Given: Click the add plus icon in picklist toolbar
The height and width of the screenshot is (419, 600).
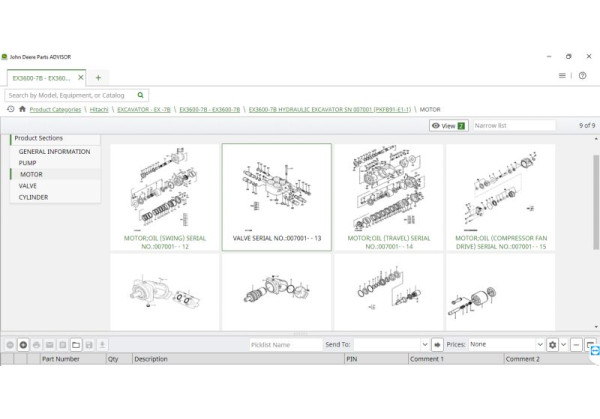Looking at the screenshot, I should coord(23,344).
